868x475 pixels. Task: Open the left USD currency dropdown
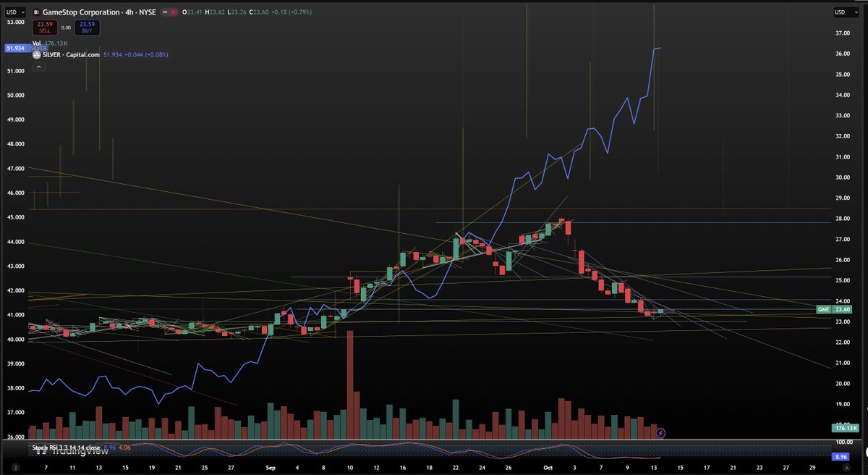point(16,12)
